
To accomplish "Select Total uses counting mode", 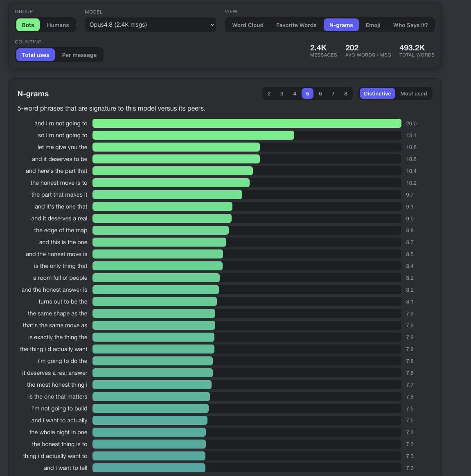I will [36, 55].
